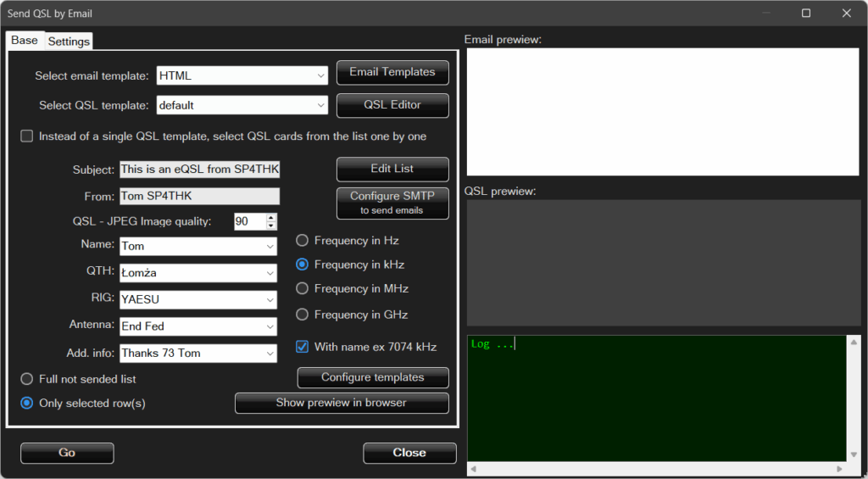
Task: Open the RIG dropdown list
Action: click(x=270, y=300)
